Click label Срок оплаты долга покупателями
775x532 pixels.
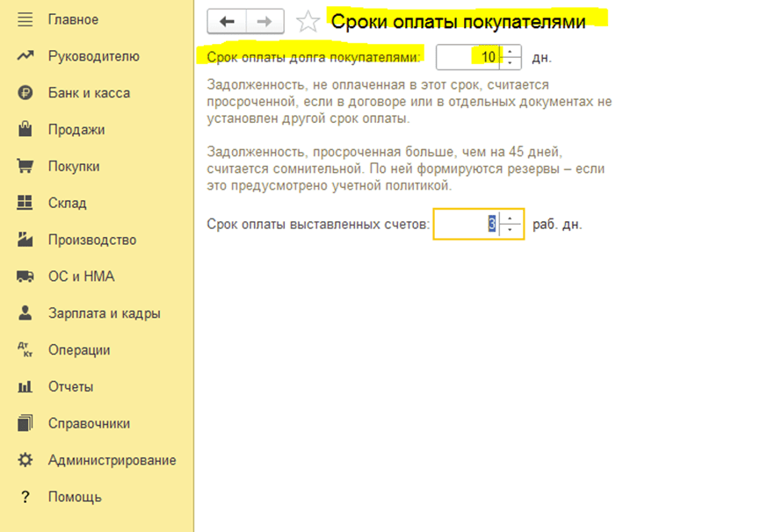coord(314,57)
